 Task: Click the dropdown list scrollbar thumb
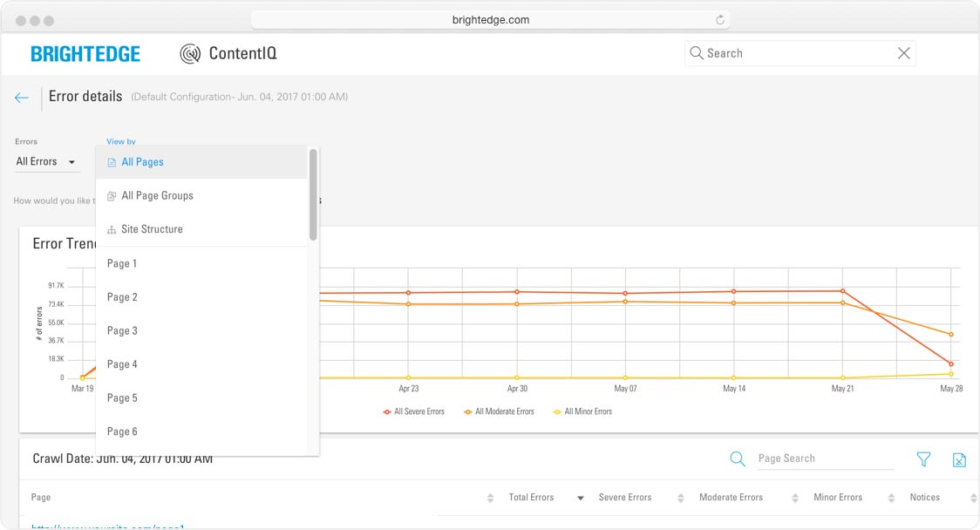coord(313,194)
